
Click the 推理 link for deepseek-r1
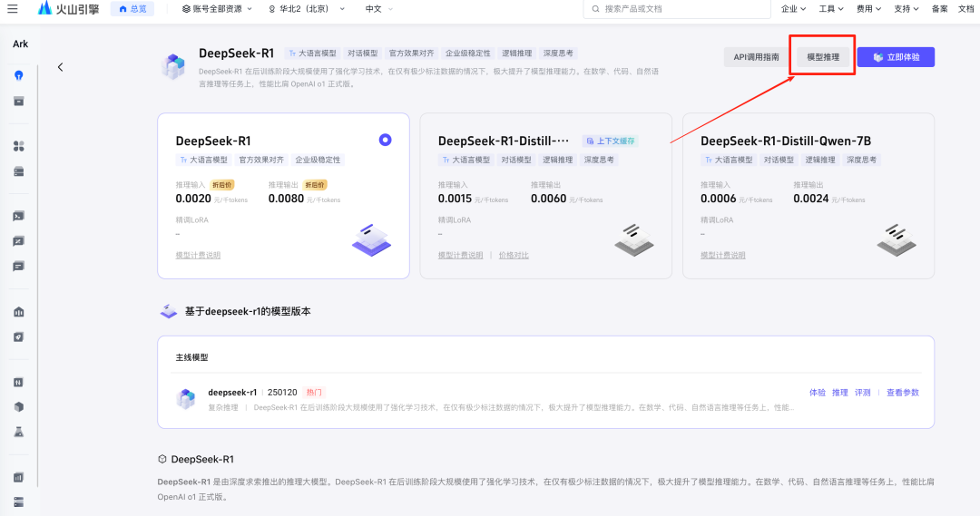click(x=840, y=393)
